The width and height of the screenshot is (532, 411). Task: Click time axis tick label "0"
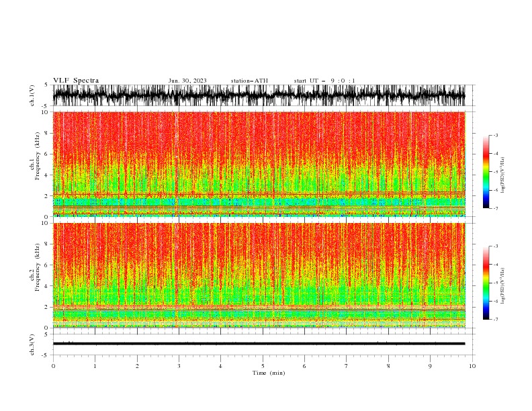[x=53, y=366]
